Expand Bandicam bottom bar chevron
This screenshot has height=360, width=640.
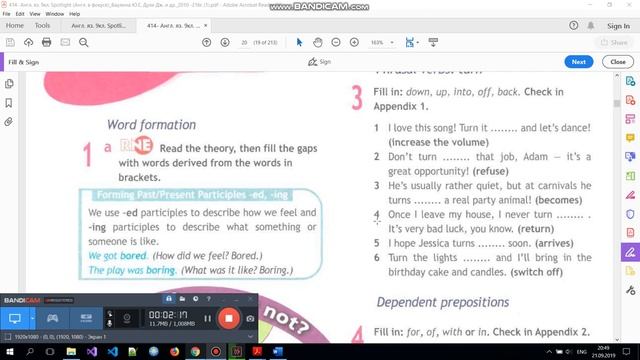(250, 337)
